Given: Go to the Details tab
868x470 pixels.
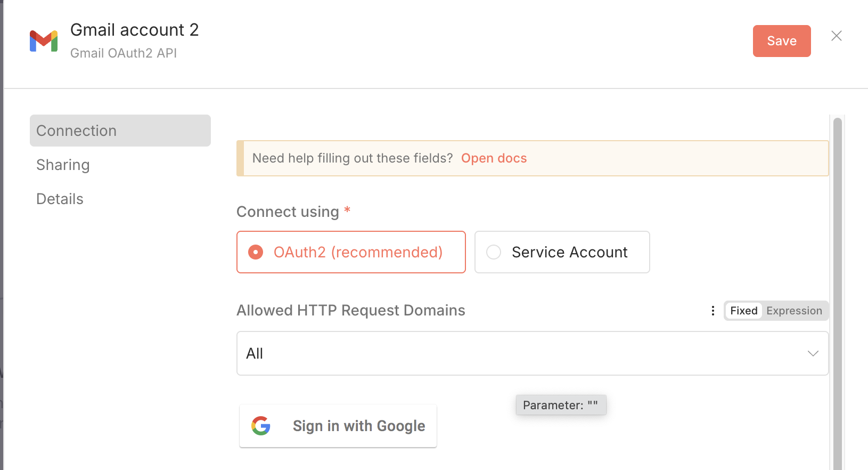Looking at the screenshot, I should [x=60, y=199].
